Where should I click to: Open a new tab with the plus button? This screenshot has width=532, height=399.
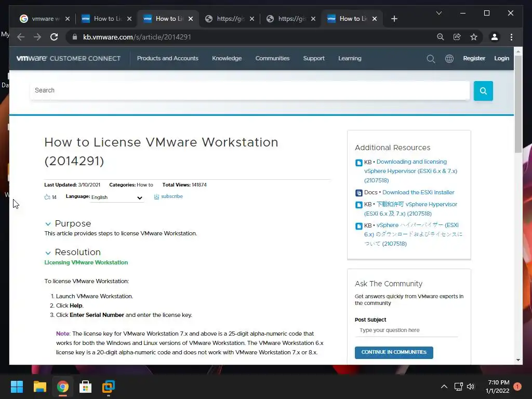(394, 19)
